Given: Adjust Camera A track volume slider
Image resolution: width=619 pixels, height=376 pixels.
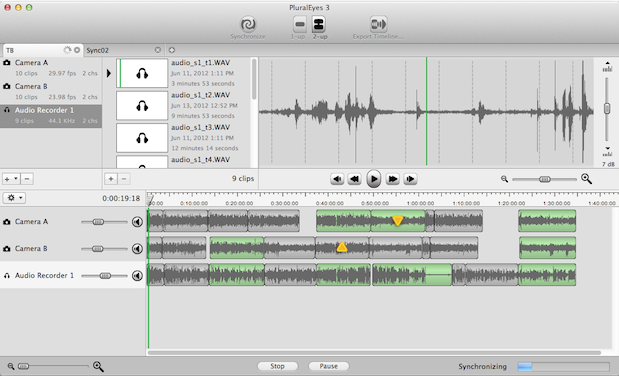Looking at the screenshot, I should (x=98, y=222).
